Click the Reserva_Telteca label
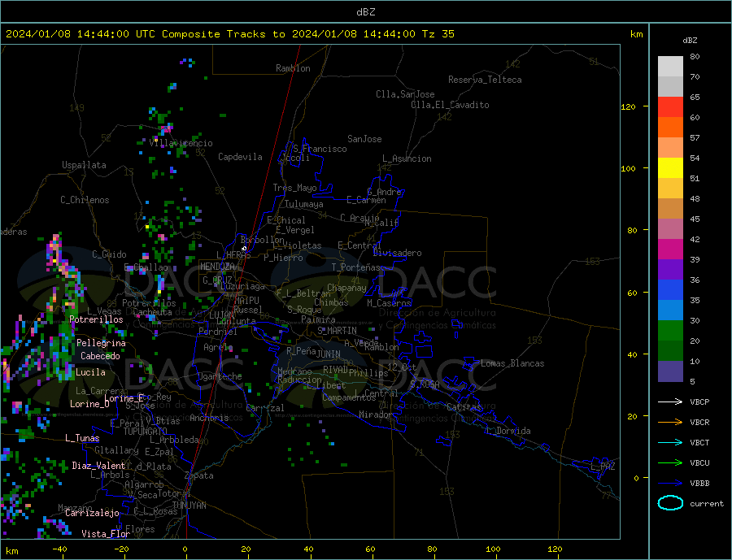Viewport: 732px width, 560px height. (x=485, y=80)
